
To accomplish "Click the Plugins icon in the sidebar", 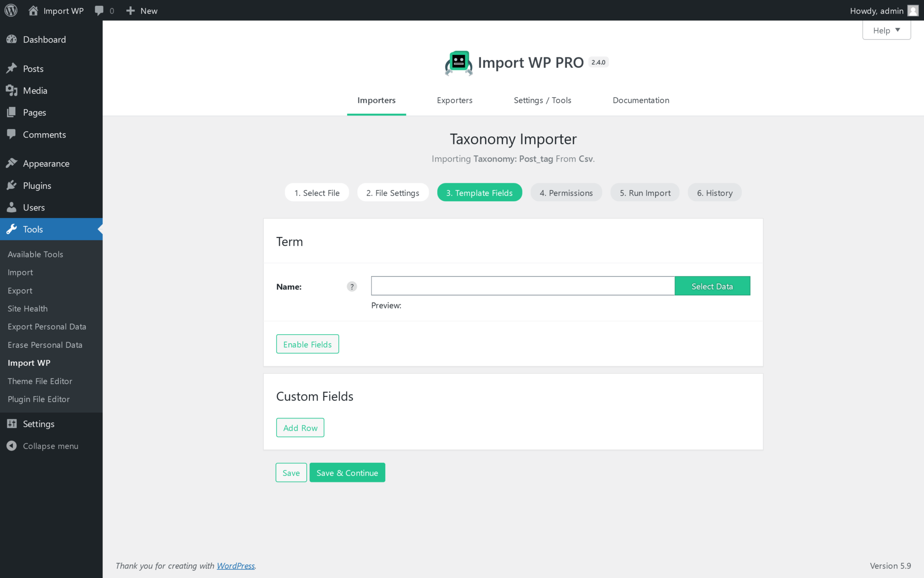I will (x=12, y=185).
